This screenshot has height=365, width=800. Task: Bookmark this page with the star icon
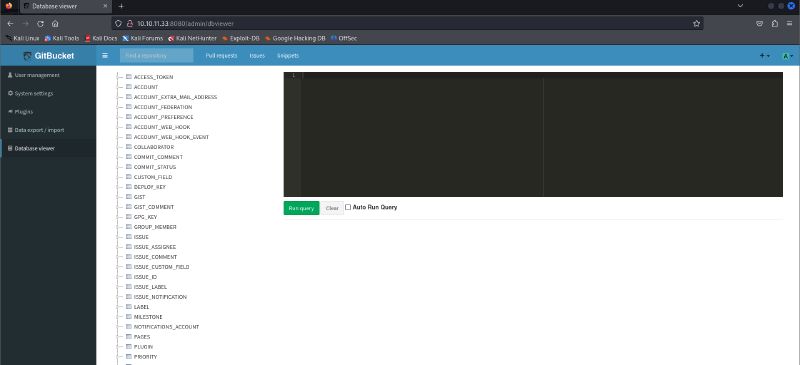[696, 23]
